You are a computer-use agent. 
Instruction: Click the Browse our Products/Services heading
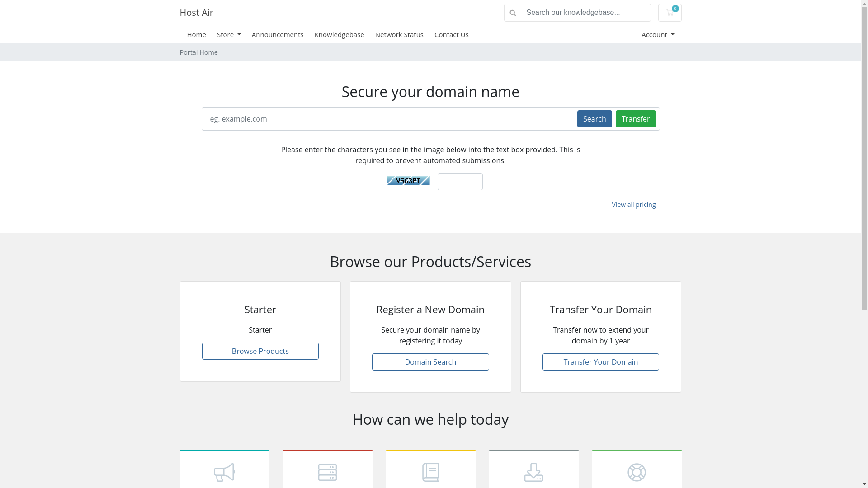pyautogui.click(x=430, y=262)
